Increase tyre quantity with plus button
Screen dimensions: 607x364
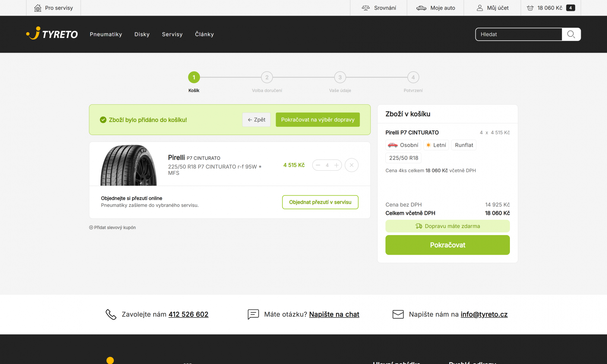(337, 165)
